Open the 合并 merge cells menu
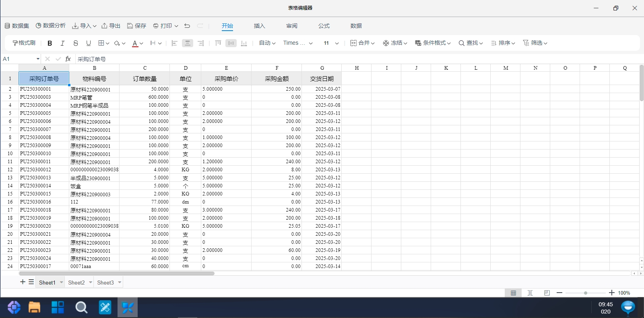Screen dimensions: 644x318 pos(362,43)
